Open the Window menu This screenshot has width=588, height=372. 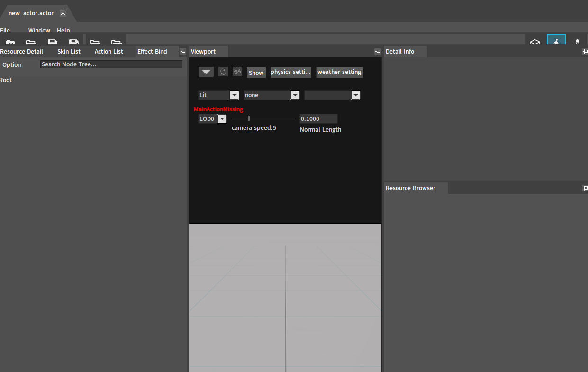point(39,30)
